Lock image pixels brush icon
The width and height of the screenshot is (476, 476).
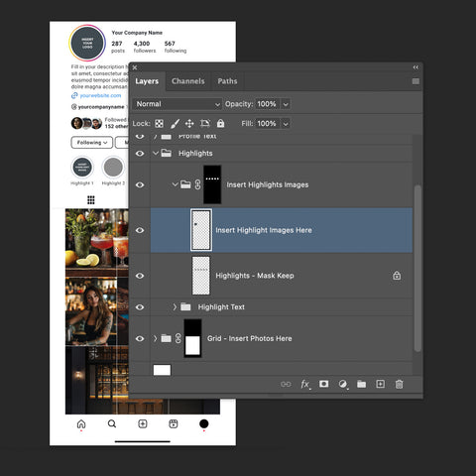pyautogui.click(x=175, y=124)
